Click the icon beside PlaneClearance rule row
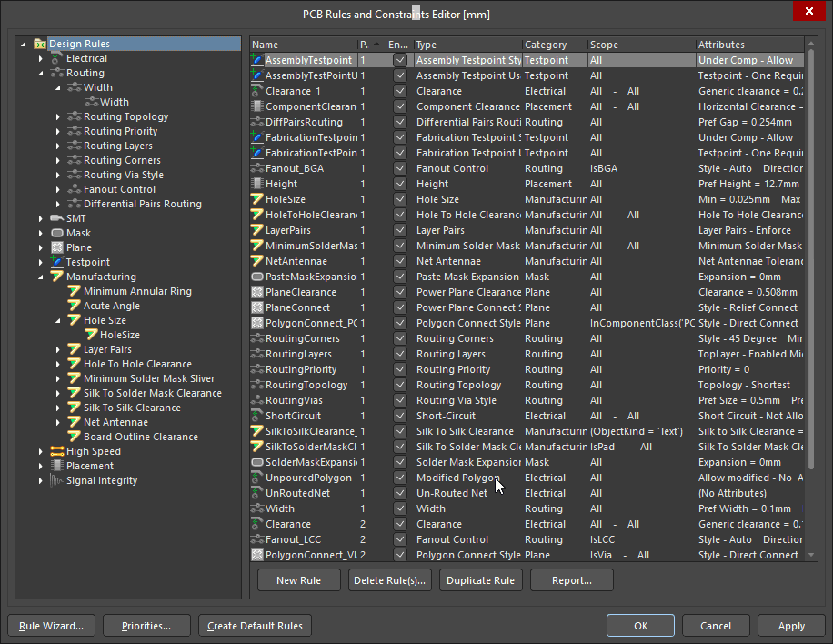This screenshot has height=644, width=833. coord(257,292)
